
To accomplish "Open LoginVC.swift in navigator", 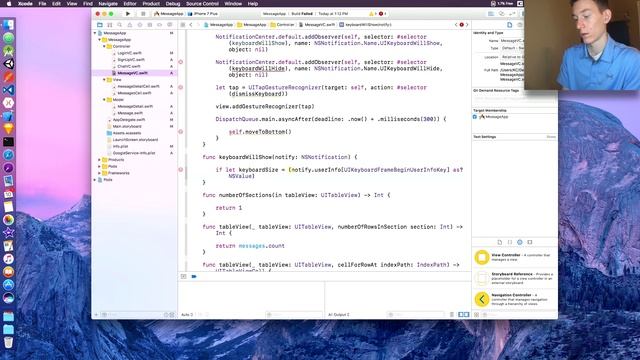I will [129, 53].
